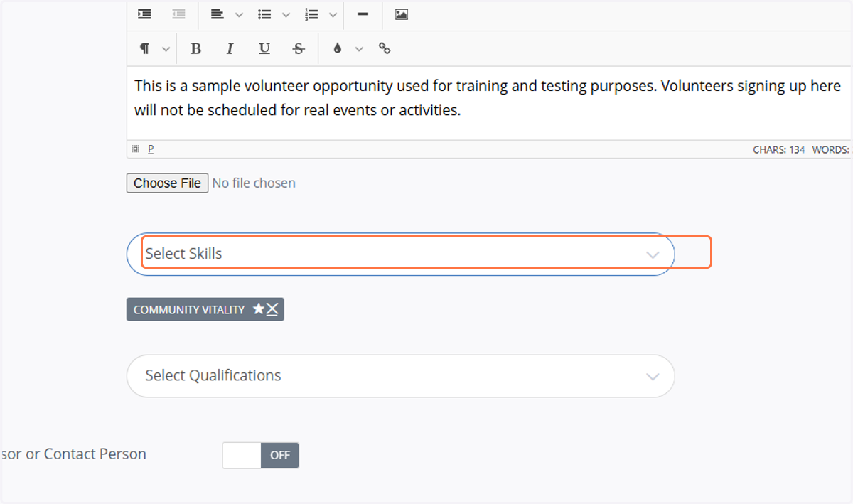The height and width of the screenshot is (504, 853).
Task: Open numbered list style options
Action: point(333,14)
